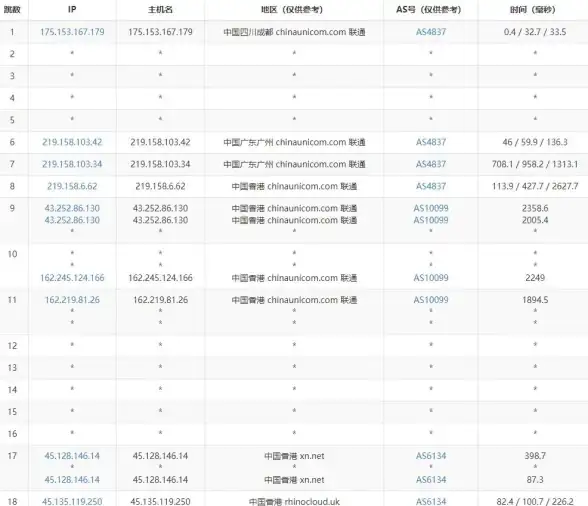588x506 pixels.
Task: Click time value 0.4 / 32.7 / 33.5
Action: [535, 32]
